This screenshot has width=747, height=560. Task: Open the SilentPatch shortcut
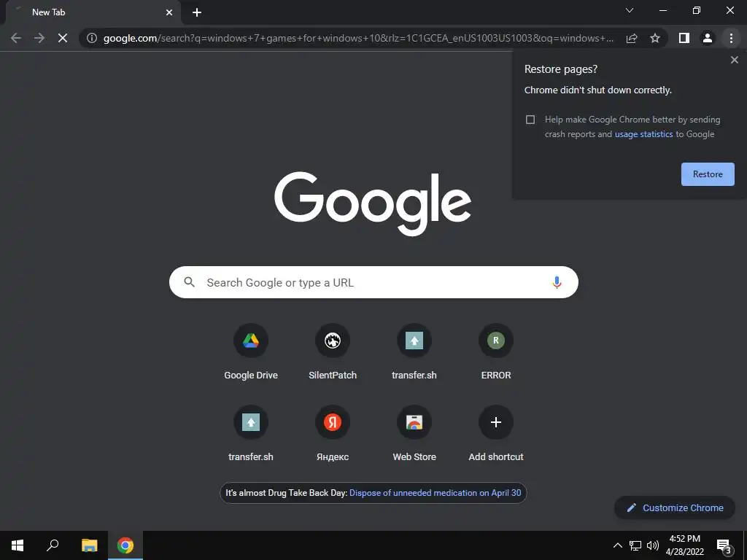tap(333, 351)
